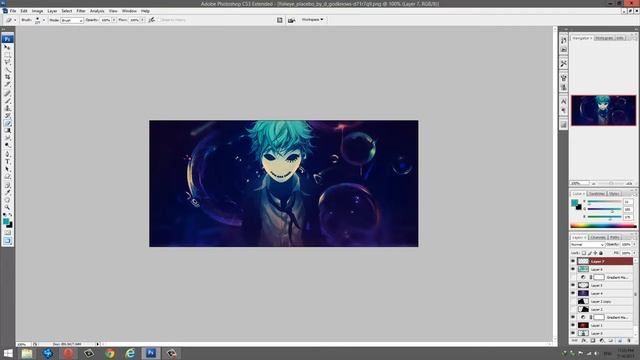Image resolution: width=640 pixels, height=360 pixels.
Task: Select the Move tool
Action: 7,47
